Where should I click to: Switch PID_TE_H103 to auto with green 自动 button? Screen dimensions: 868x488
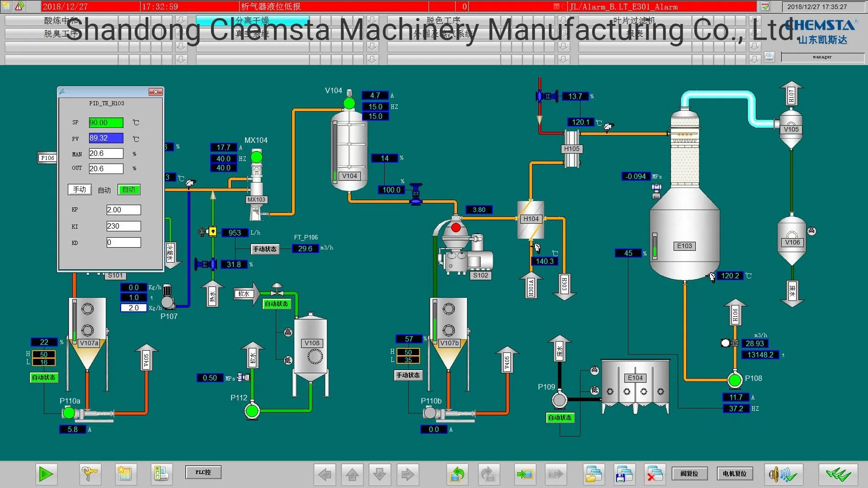(x=129, y=189)
